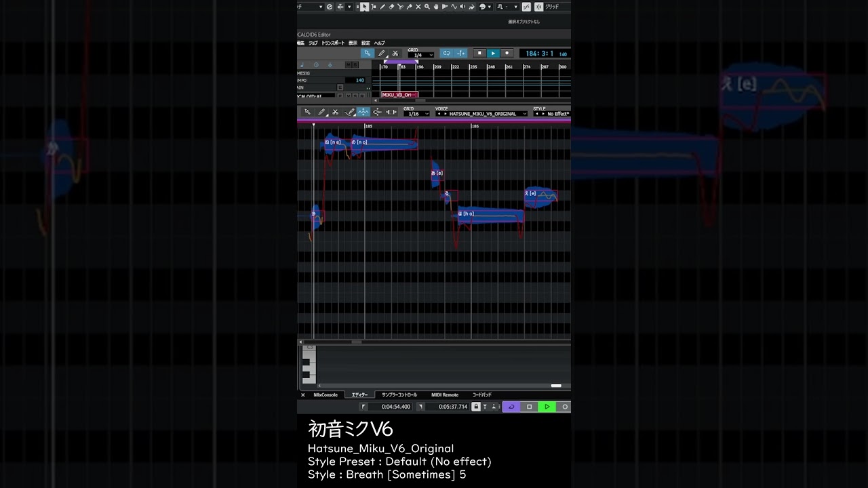Image resolution: width=868 pixels, height=488 pixels.
Task: Toggle punch out button in transport
Action: [494, 407]
